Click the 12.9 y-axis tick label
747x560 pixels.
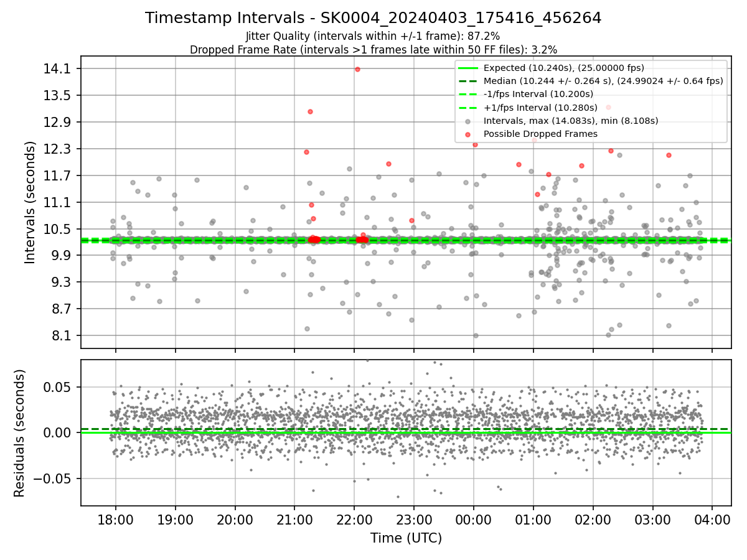pos(58,122)
